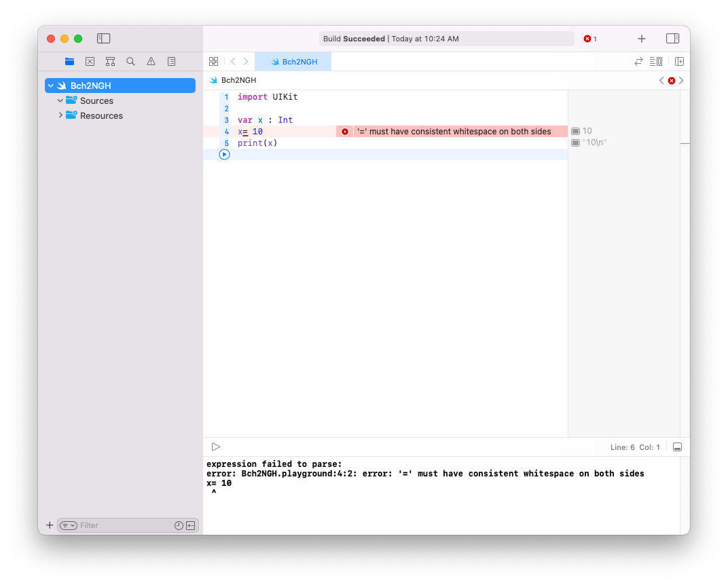This screenshot has height=585, width=728.
Task: Add an editor on the right
Action: [x=679, y=61]
